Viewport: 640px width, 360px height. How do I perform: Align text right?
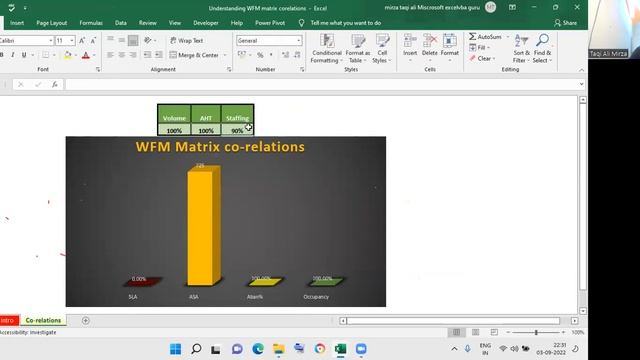tap(133, 55)
